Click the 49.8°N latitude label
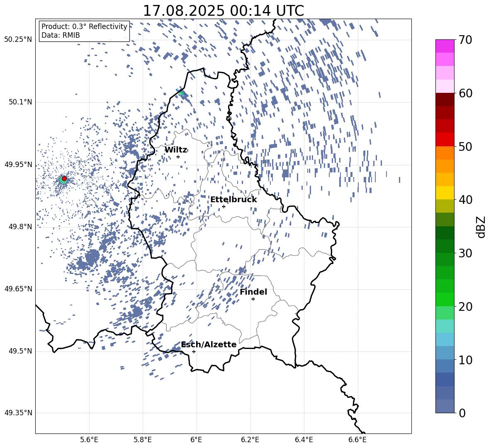This screenshot has width=491, height=448. 20,227
